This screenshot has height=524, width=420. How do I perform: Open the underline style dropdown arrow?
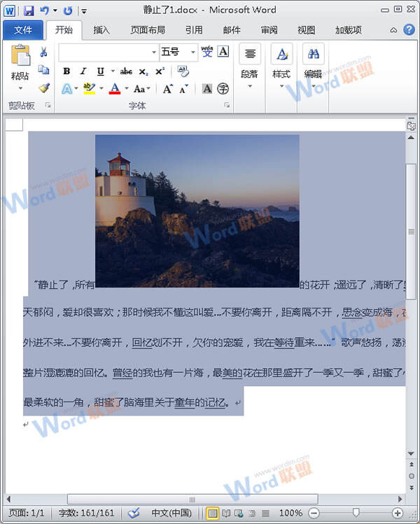[113, 71]
